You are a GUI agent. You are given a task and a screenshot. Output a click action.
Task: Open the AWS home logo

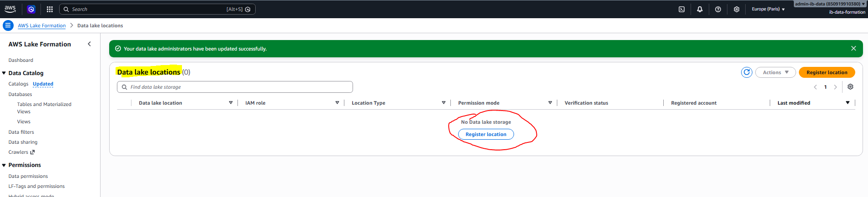pos(10,9)
